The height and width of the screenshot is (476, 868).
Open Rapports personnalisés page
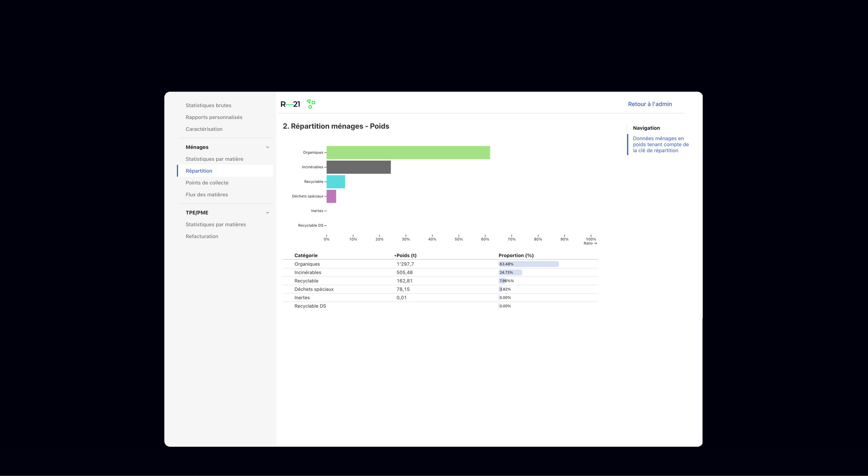[x=214, y=117]
